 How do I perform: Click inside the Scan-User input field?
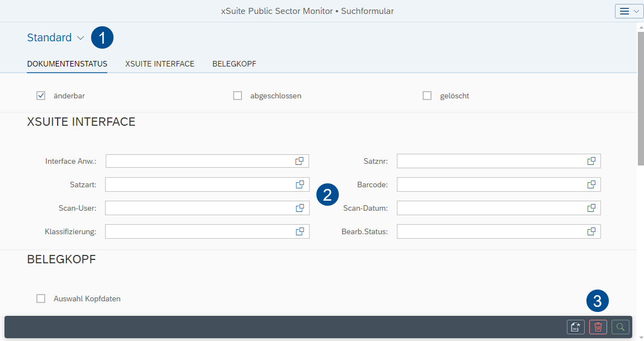196,207
